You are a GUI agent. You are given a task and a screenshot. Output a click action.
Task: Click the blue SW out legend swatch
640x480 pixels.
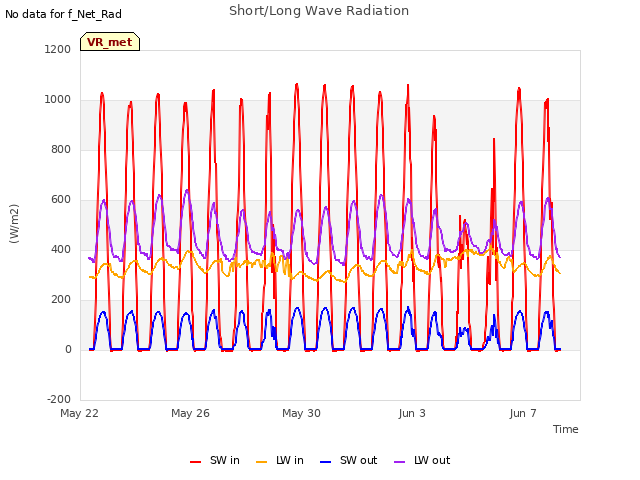[325, 462]
